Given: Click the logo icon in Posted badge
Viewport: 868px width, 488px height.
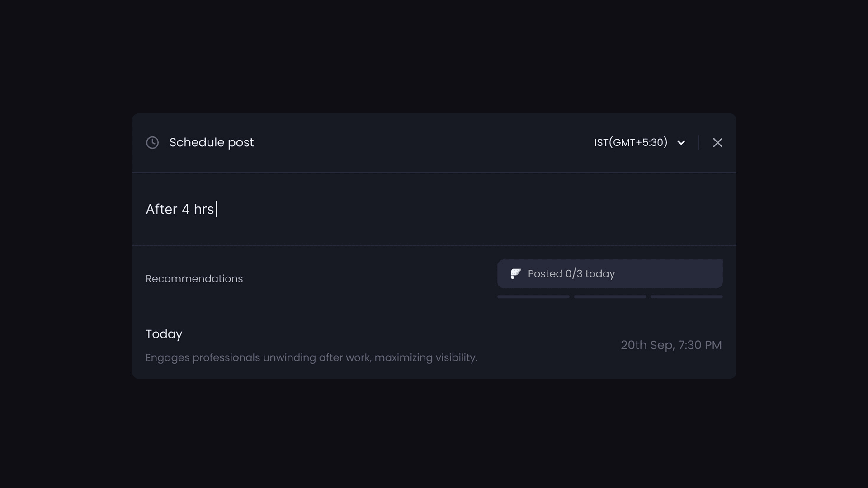Looking at the screenshot, I should tap(515, 274).
